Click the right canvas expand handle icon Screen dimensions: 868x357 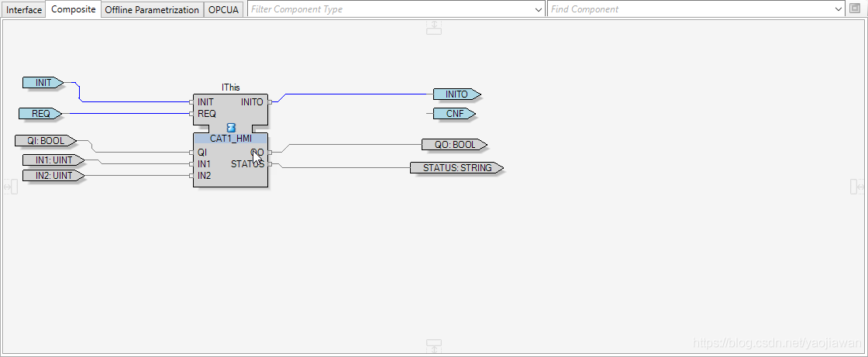click(x=857, y=187)
